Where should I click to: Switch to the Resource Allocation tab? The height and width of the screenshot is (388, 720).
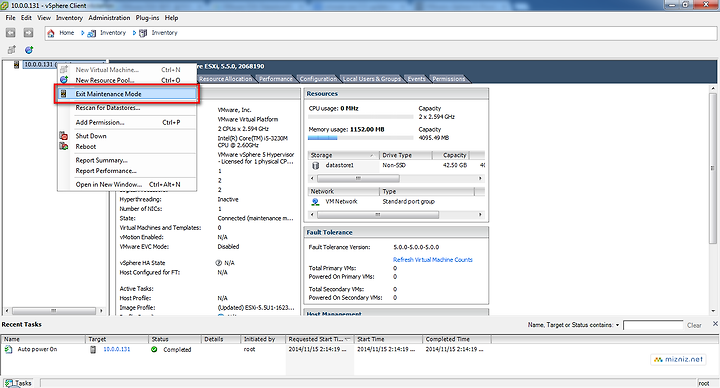[x=225, y=79]
